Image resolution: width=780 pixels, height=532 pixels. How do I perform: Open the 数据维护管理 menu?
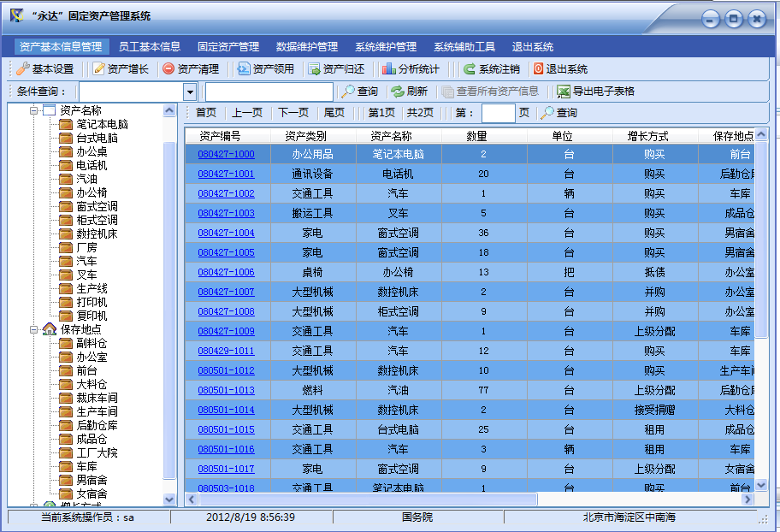pyautogui.click(x=307, y=47)
